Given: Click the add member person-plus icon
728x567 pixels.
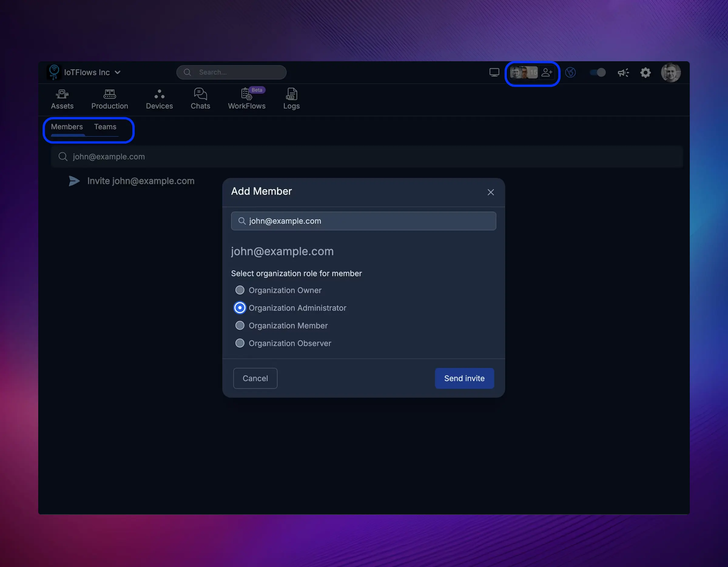Looking at the screenshot, I should [x=547, y=73].
